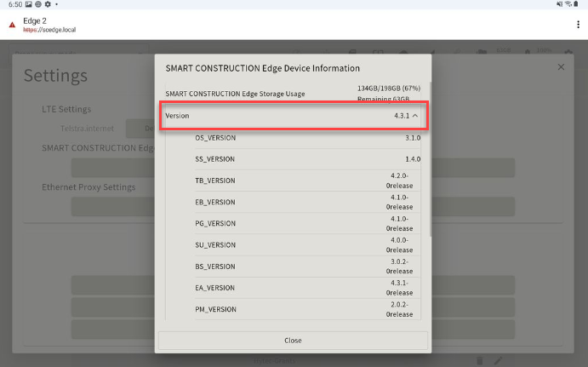Select the PG_VERSION row
This screenshot has height=367, width=588.
coord(307,223)
